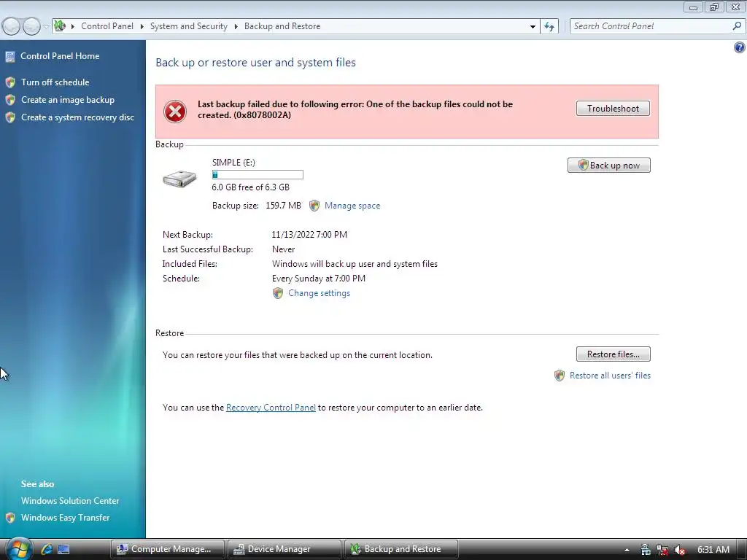
Task: Choose Create a system recovery disc
Action: point(77,117)
